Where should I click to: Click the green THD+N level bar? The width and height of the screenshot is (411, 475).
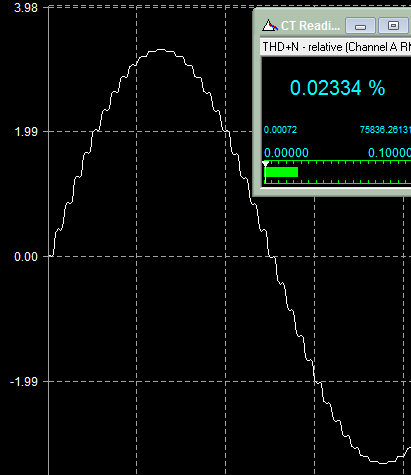point(281,172)
